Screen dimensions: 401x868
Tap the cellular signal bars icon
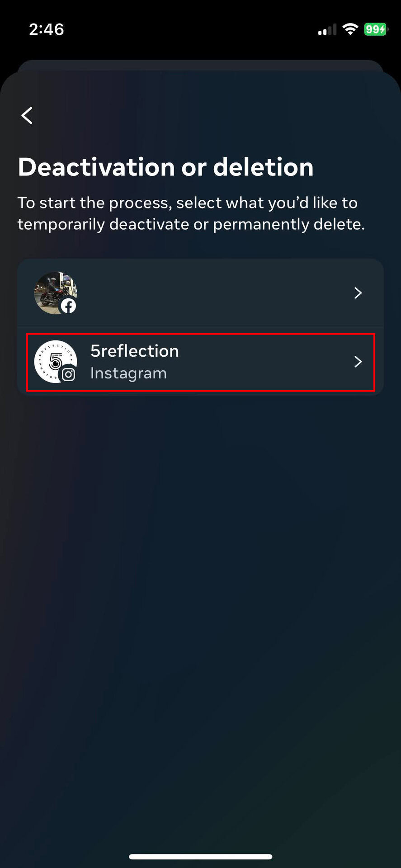pos(327,30)
